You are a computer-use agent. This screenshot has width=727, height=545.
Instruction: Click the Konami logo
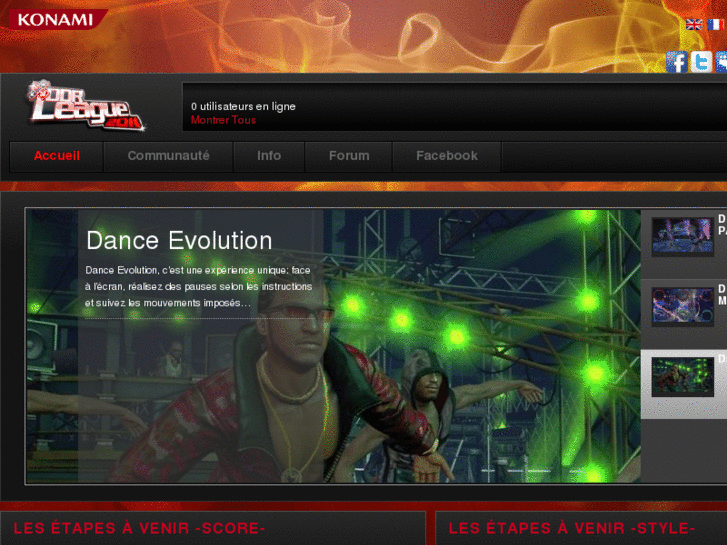coord(58,19)
